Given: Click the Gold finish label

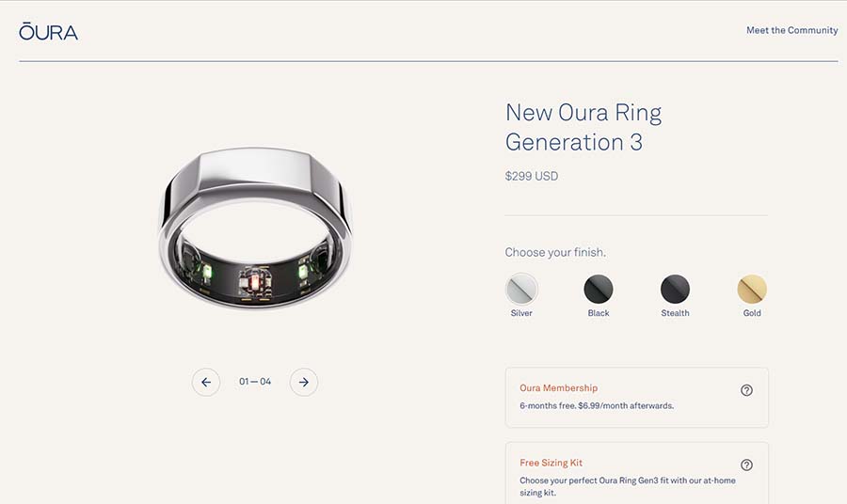Looking at the screenshot, I should (x=752, y=313).
